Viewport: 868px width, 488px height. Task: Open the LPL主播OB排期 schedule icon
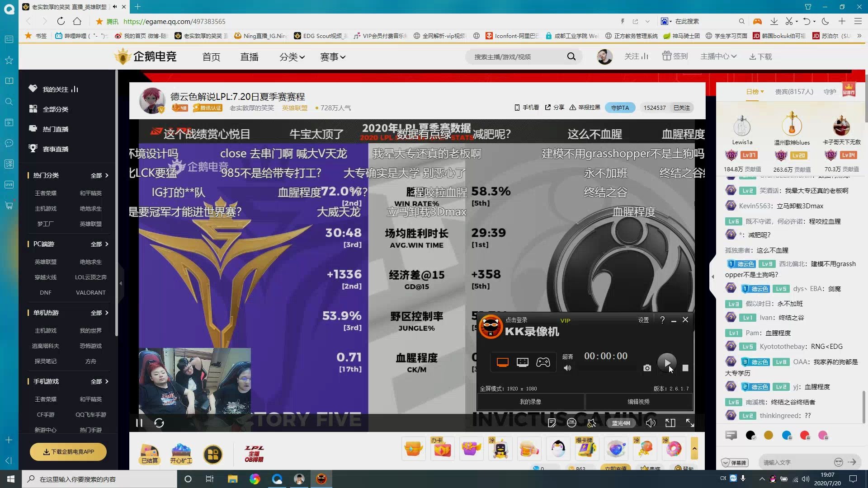254,454
